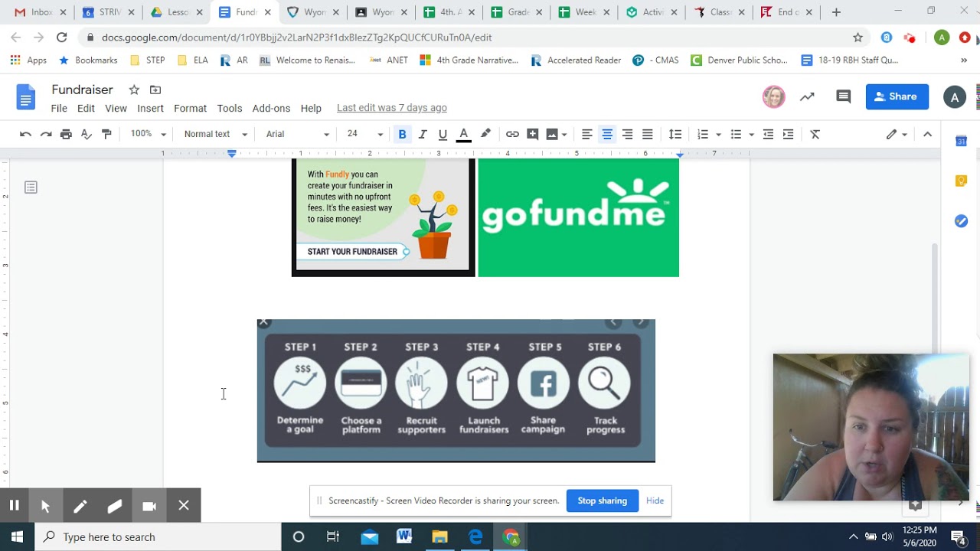Expand the image options dropdown arrow
980x551 pixels.
(x=564, y=135)
